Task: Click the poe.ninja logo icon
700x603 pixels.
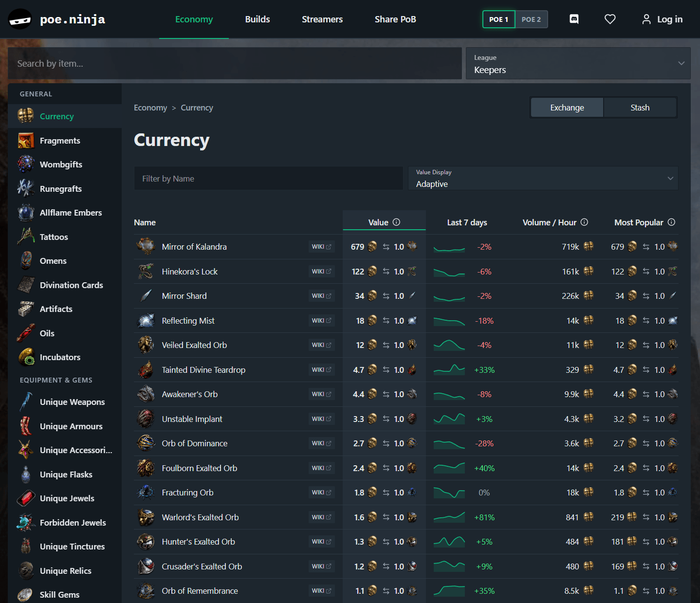Action: [x=20, y=19]
